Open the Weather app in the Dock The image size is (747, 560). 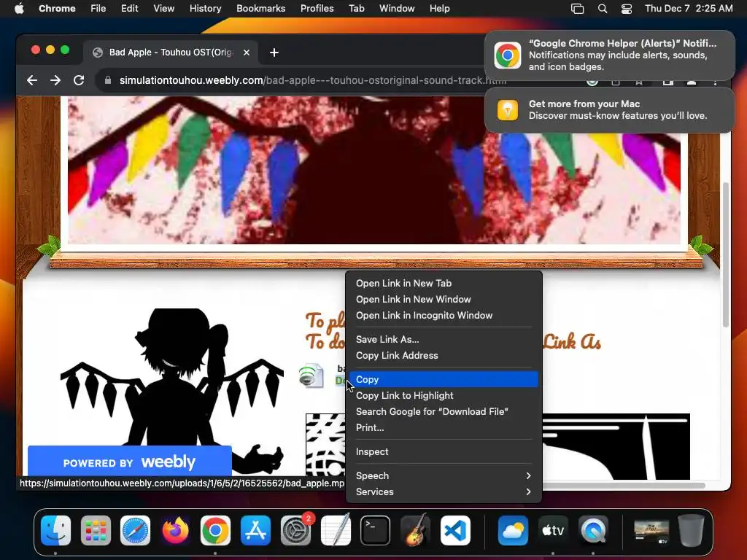[x=513, y=531]
